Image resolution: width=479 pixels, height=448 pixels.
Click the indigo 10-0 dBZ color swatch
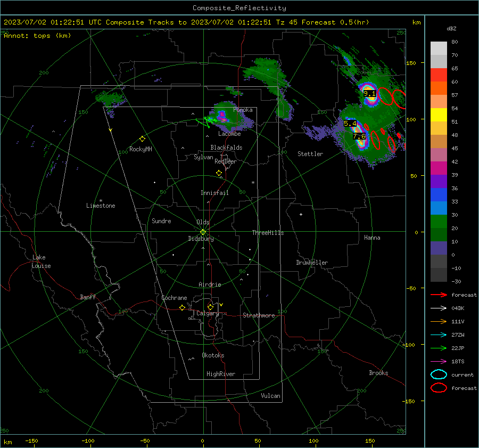coord(439,248)
